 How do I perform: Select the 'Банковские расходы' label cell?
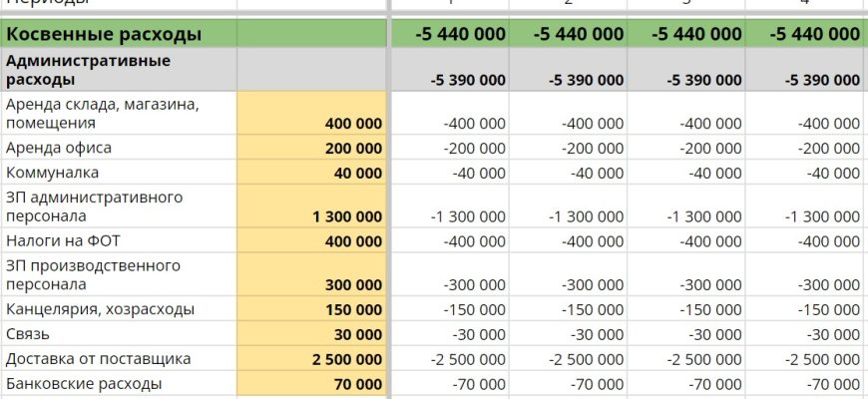pos(119,383)
